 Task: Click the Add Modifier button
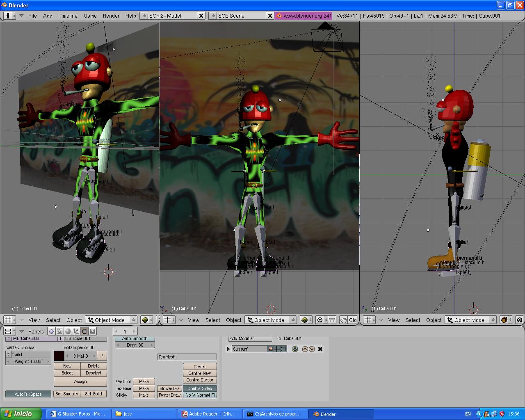[x=250, y=338]
